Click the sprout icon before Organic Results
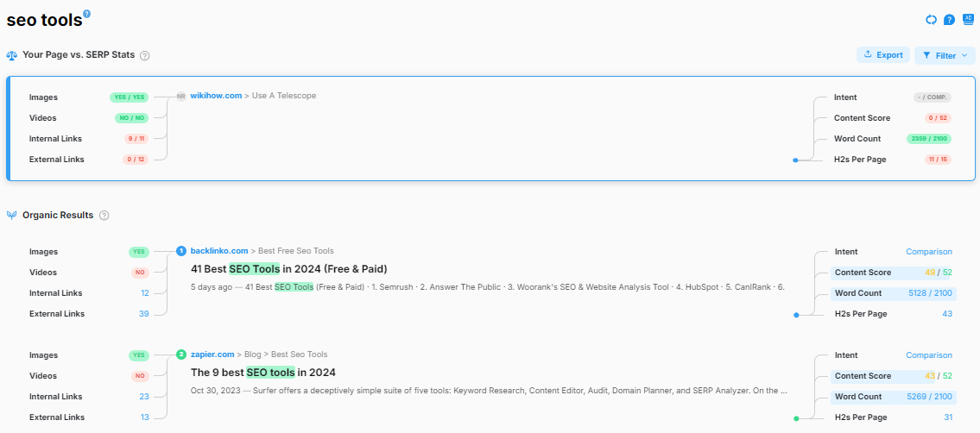Image resolution: width=980 pixels, height=433 pixels. coord(12,216)
